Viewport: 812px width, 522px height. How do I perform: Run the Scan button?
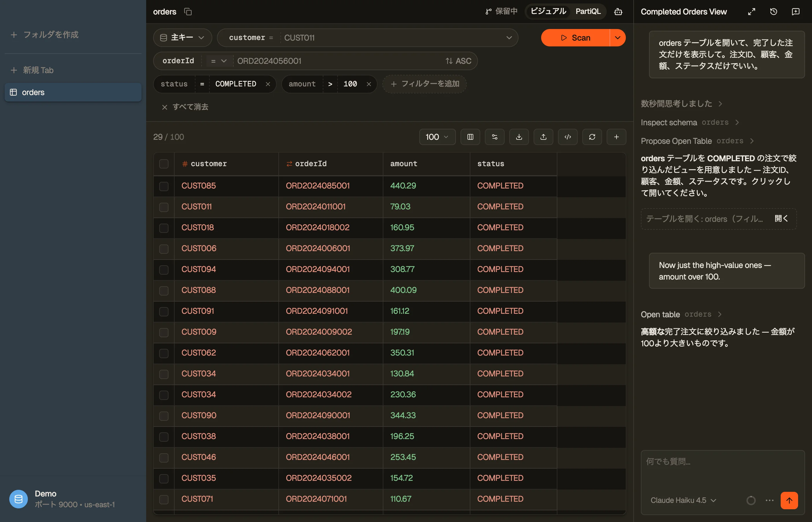tap(575, 38)
